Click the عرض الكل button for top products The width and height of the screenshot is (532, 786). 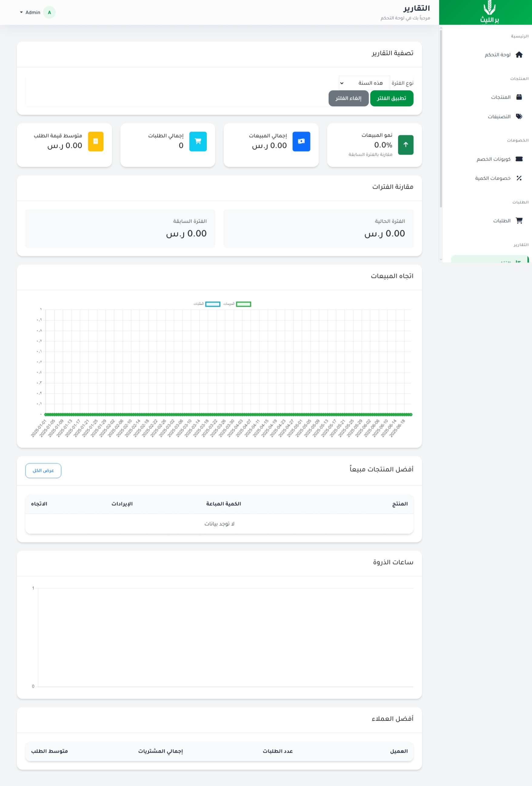pos(43,470)
